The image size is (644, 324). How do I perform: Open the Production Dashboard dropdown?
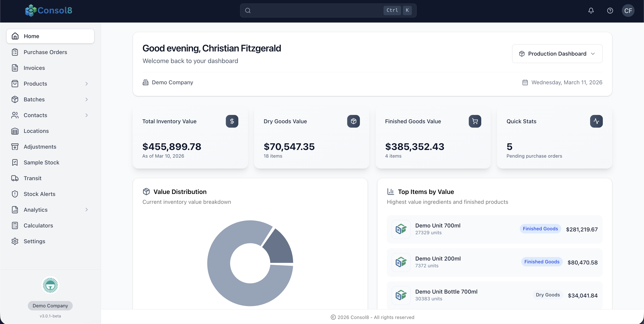557,54
